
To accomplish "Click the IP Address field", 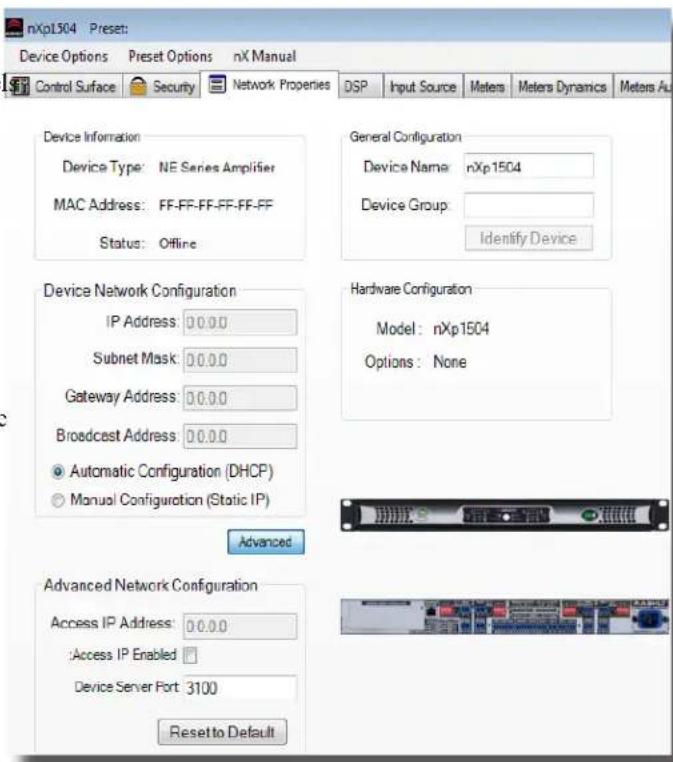I will 240,322.
